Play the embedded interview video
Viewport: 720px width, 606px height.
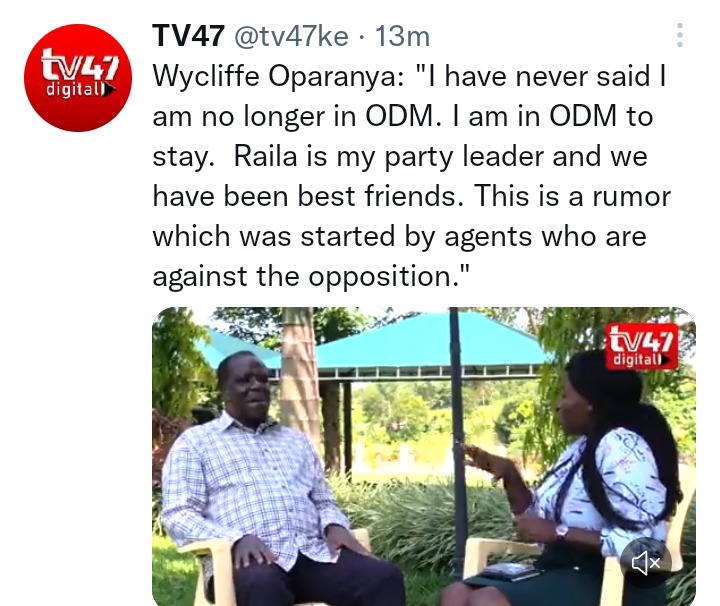point(423,456)
